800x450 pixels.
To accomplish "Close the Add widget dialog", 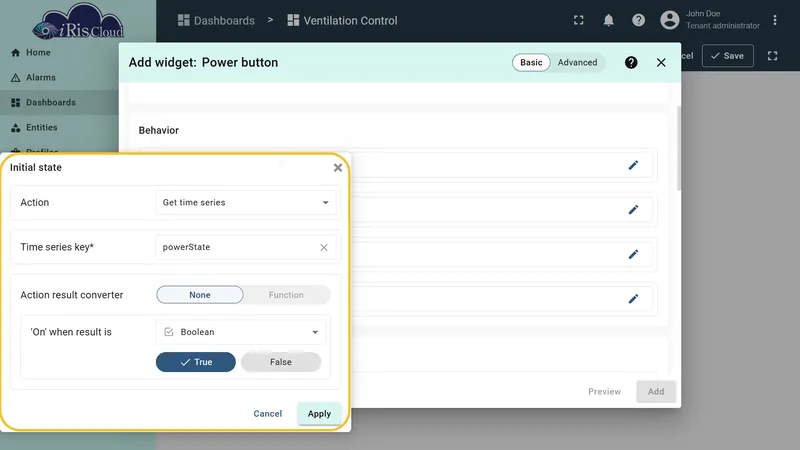I will click(661, 62).
